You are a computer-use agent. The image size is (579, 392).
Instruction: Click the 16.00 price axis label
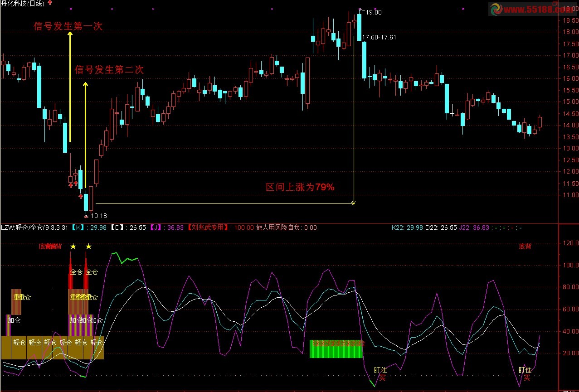(x=570, y=78)
